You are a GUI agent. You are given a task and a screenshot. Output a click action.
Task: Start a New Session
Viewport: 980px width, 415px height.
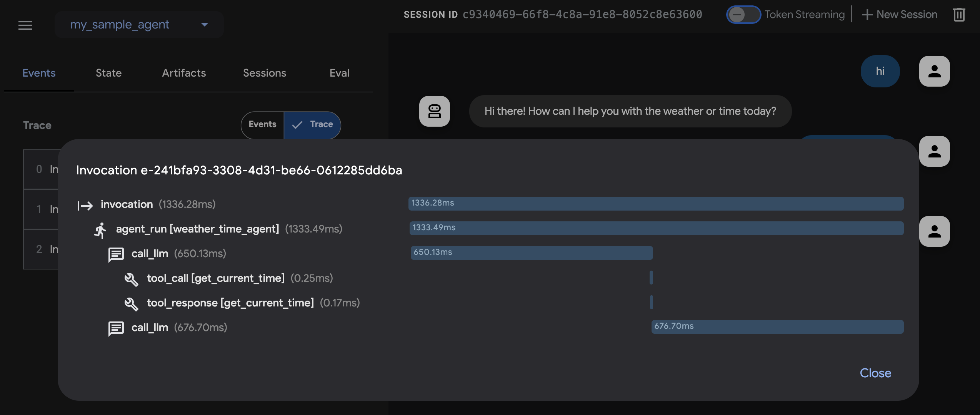tap(899, 14)
